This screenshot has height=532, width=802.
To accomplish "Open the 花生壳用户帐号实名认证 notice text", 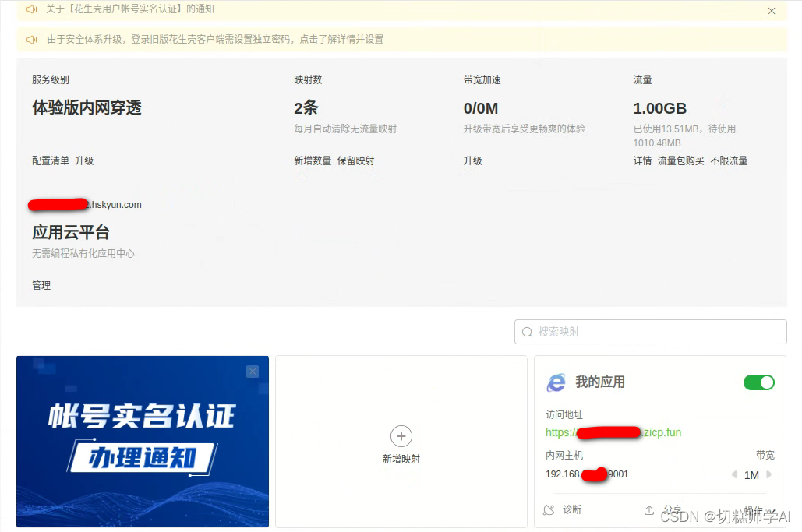I will (130, 9).
